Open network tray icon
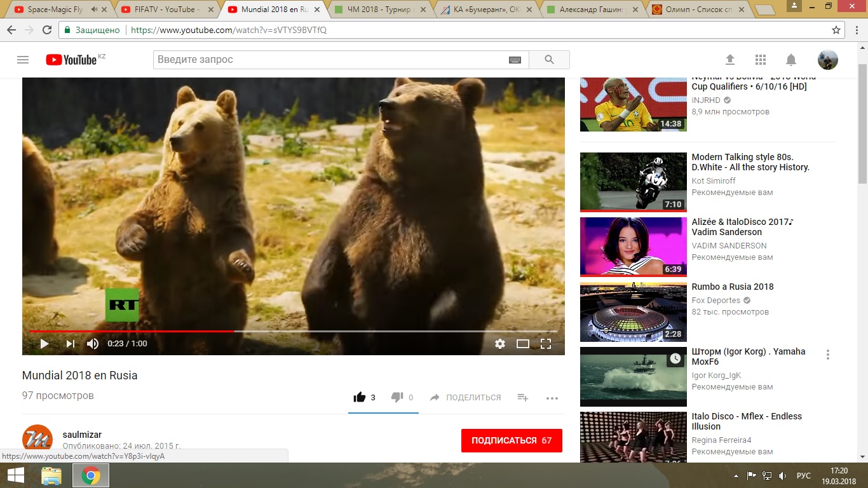This screenshot has height=488, width=868. point(767,476)
